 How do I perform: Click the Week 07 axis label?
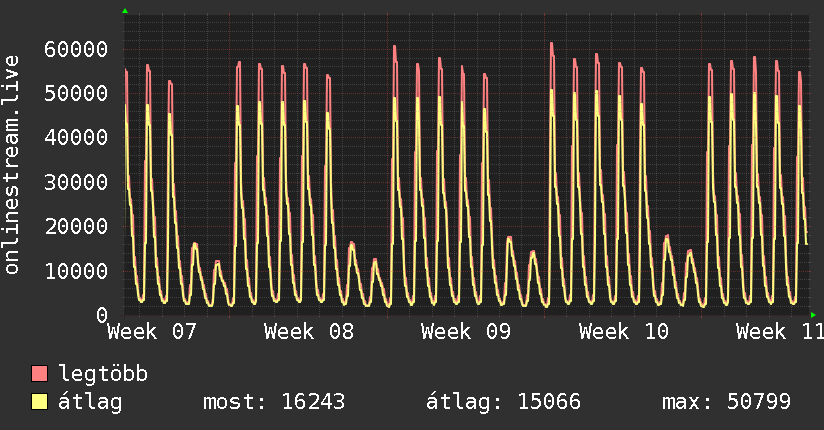pyautogui.click(x=151, y=332)
